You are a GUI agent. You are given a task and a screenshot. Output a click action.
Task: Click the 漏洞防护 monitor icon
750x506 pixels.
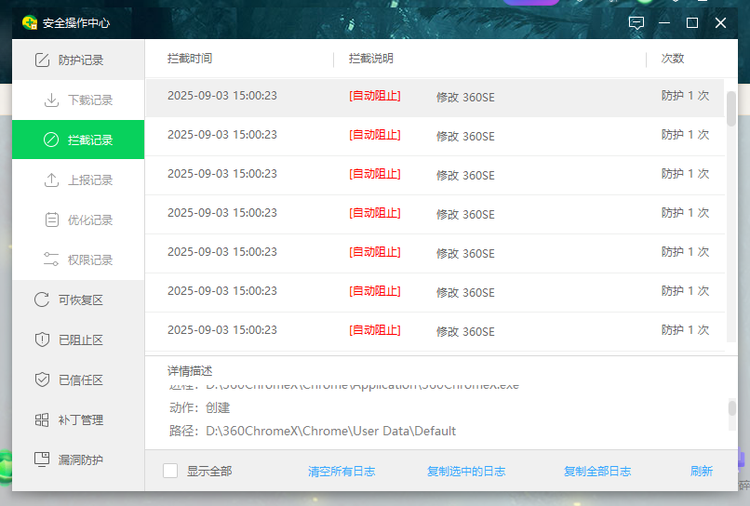click(42, 460)
